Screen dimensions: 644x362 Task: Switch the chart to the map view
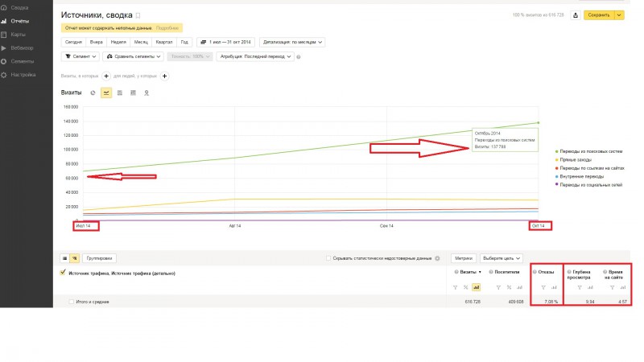coord(147,93)
